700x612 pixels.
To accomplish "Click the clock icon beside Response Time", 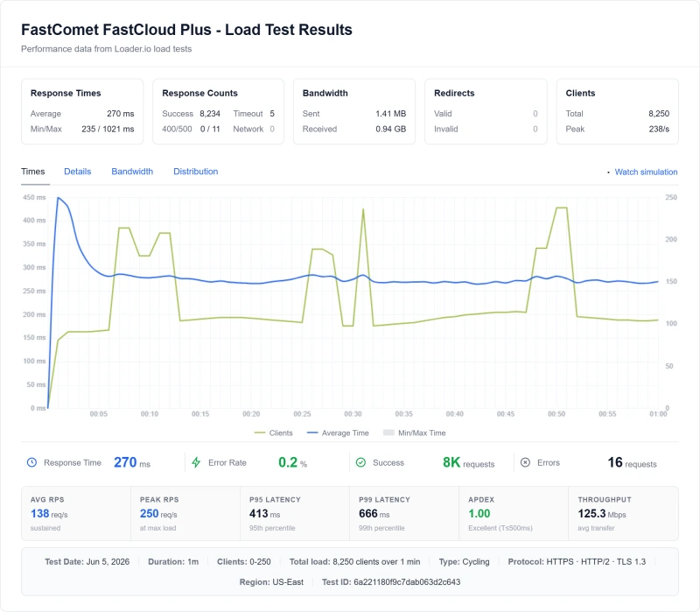I will [31, 462].
